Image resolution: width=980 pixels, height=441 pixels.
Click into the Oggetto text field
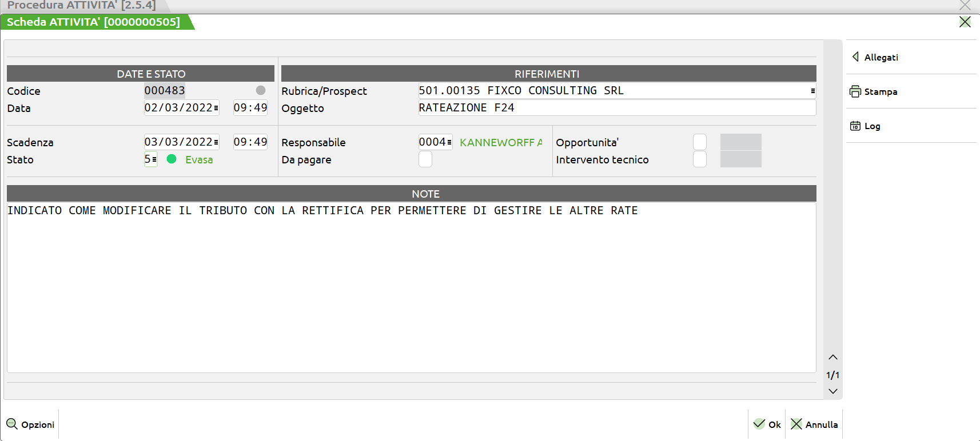[x=616, y=108]
